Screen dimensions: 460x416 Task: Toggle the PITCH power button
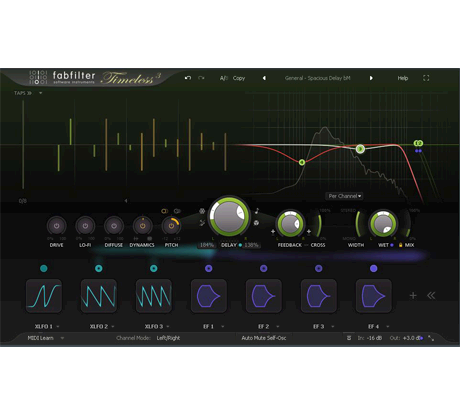pos(171,226)
